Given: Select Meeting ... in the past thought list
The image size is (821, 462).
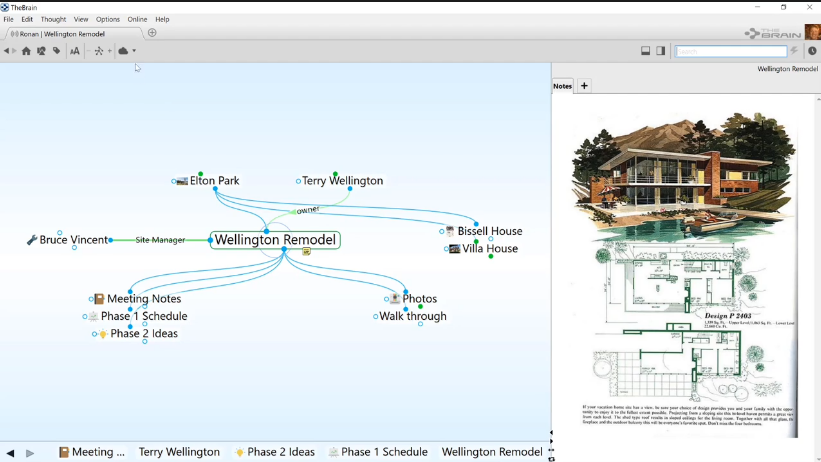Looking at the screenshot, I should tap(92, 452).
